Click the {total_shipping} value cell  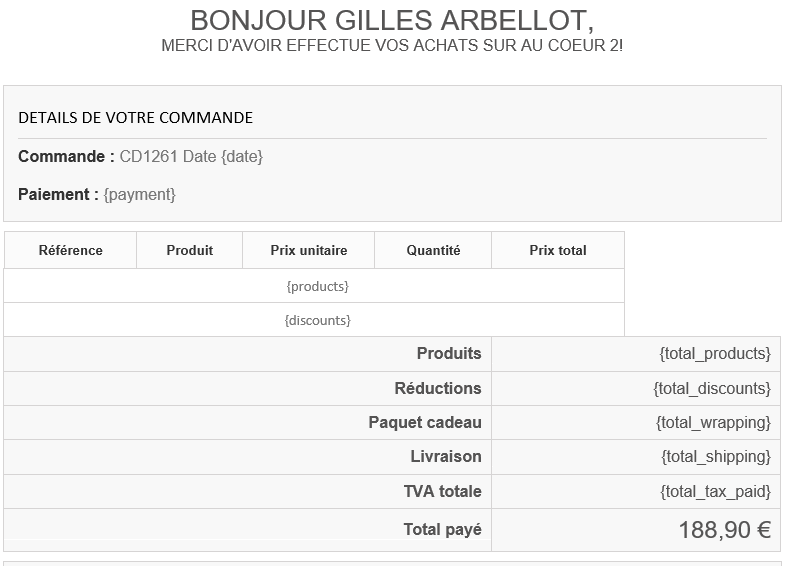point(715,457)
